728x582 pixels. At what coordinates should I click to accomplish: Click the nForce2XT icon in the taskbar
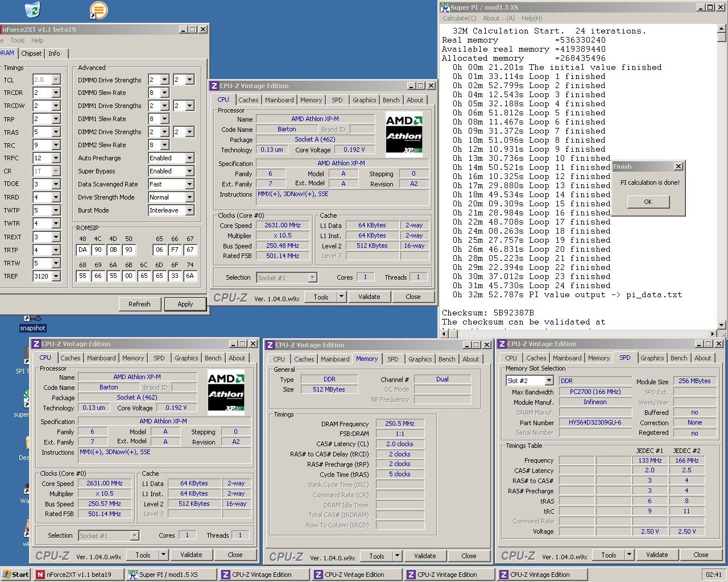[x=40, y=575]
